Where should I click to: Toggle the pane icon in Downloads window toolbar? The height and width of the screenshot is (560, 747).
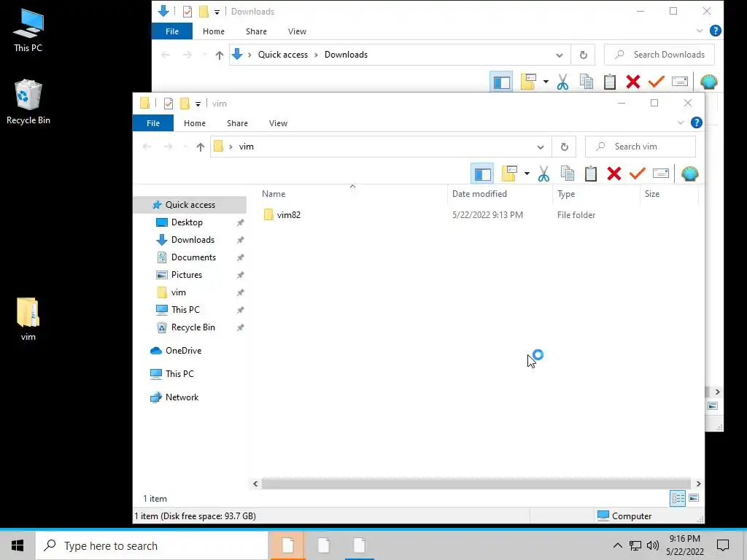click(501, 82)
